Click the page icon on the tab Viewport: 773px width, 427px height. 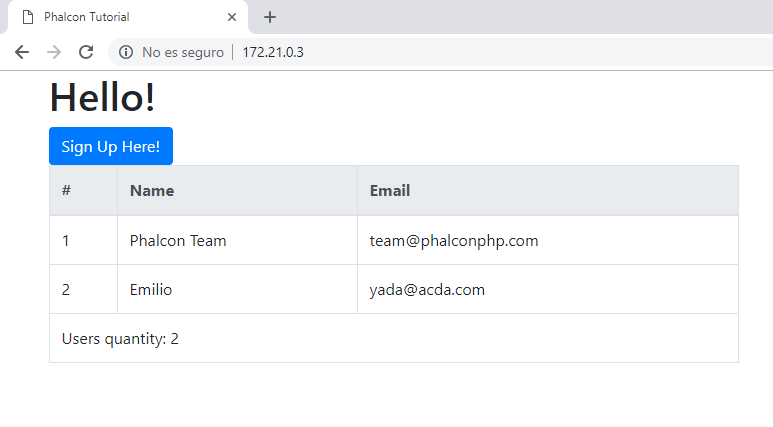(28, 17)
